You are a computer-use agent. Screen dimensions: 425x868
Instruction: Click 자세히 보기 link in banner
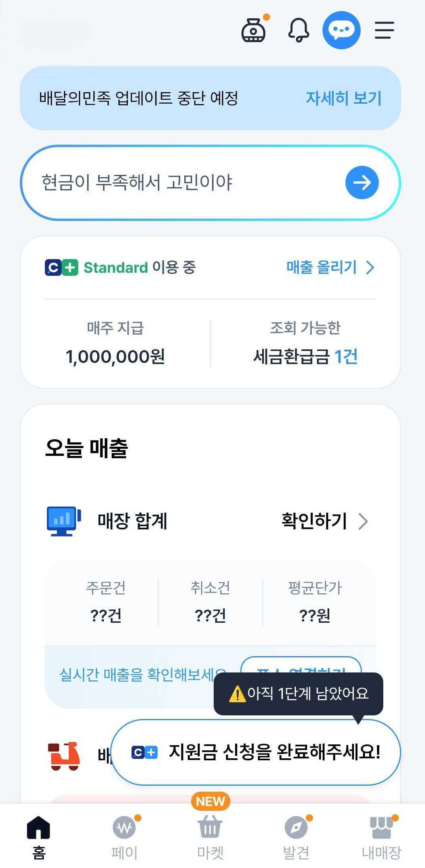click(x=344, y=98)
